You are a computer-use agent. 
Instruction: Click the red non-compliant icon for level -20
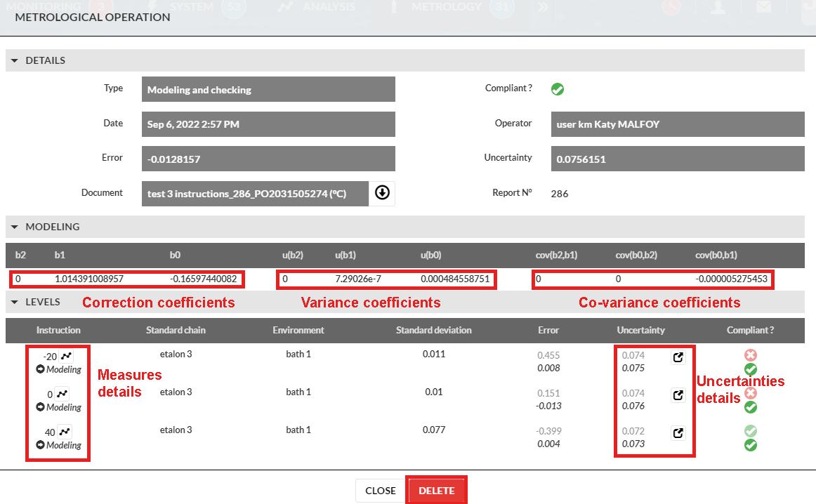[751, 355]
